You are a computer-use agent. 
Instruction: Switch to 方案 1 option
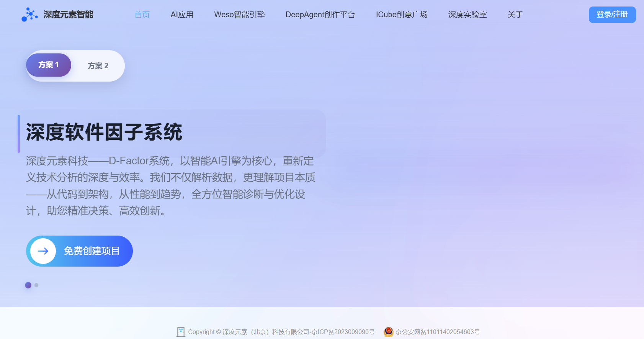click(x=49, y=65)
